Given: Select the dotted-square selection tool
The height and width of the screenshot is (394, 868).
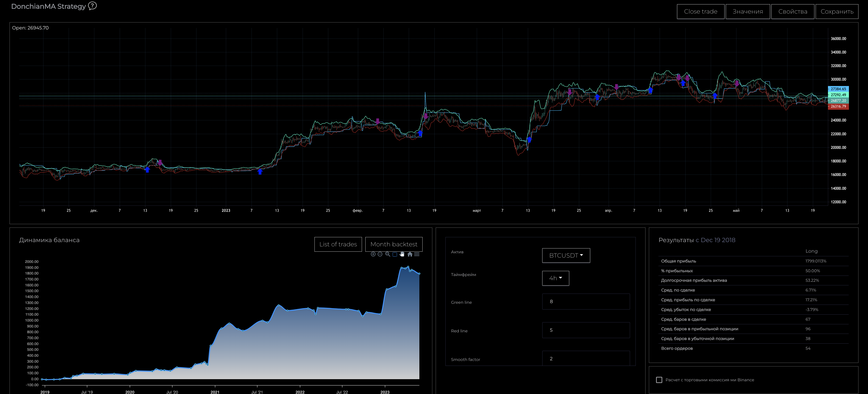Looking at the screenshot, I should [395, 254].
